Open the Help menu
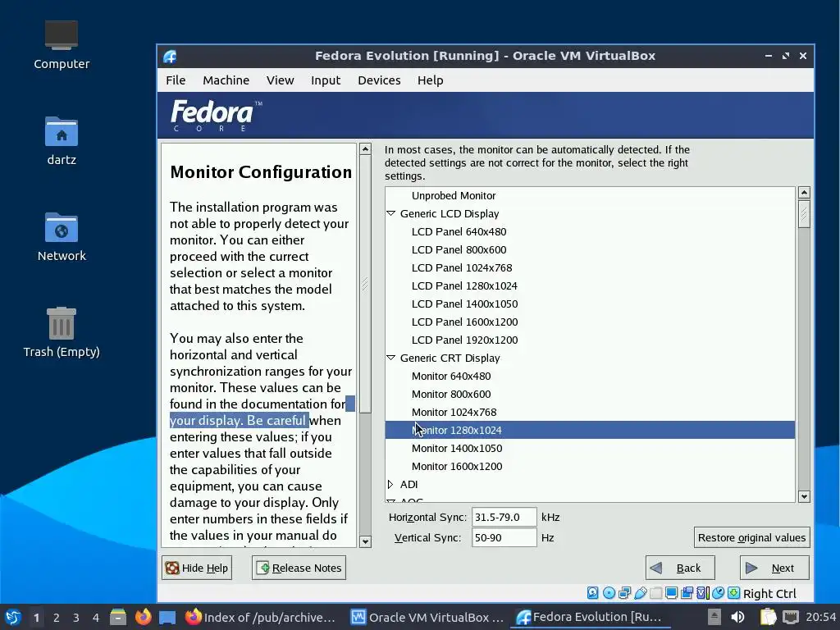The image size is (840, 630). point(430,80)
